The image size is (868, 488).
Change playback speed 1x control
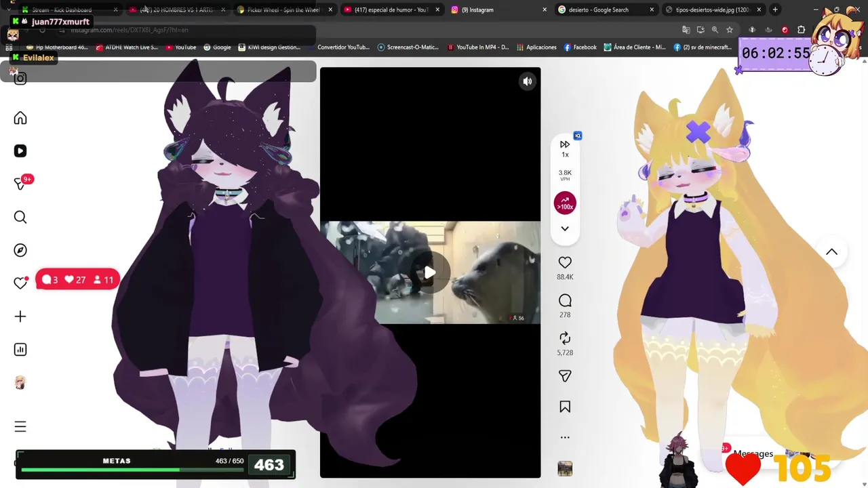[565, 148]
